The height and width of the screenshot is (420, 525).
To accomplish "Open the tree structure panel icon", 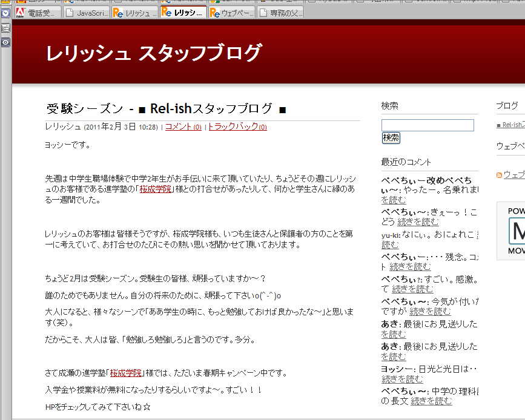I will 5,28.
